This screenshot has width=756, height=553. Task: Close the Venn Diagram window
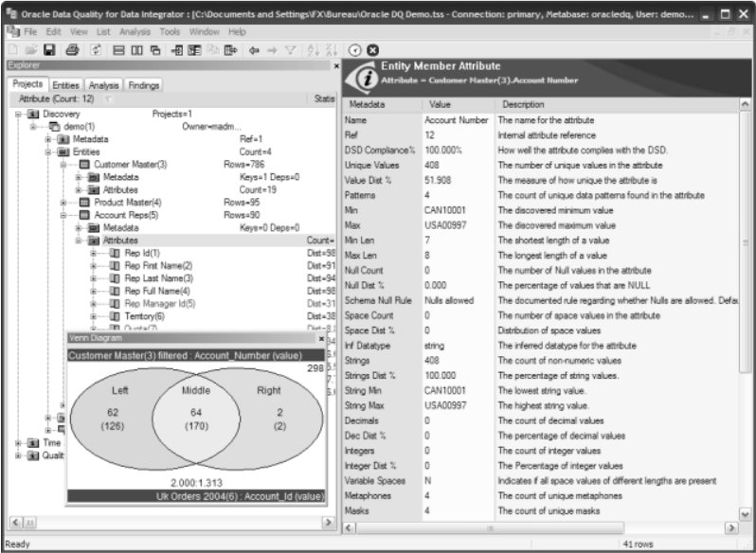[321, 339]
